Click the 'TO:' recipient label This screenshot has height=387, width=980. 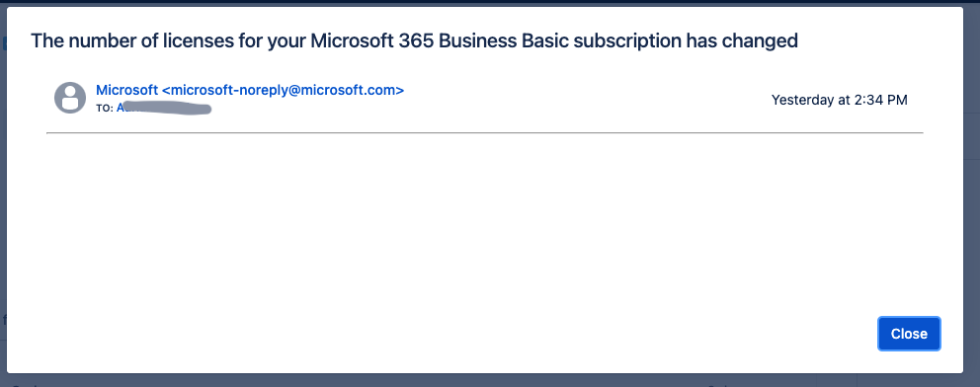[105, 108]
